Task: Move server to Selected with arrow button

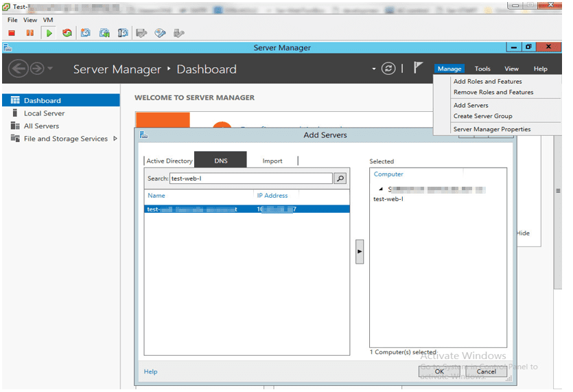Action: click(359, 252)
